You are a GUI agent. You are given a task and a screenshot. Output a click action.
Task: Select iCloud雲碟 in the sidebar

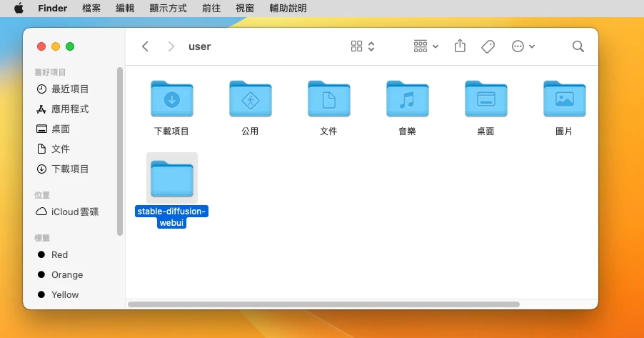coord(74,212)
